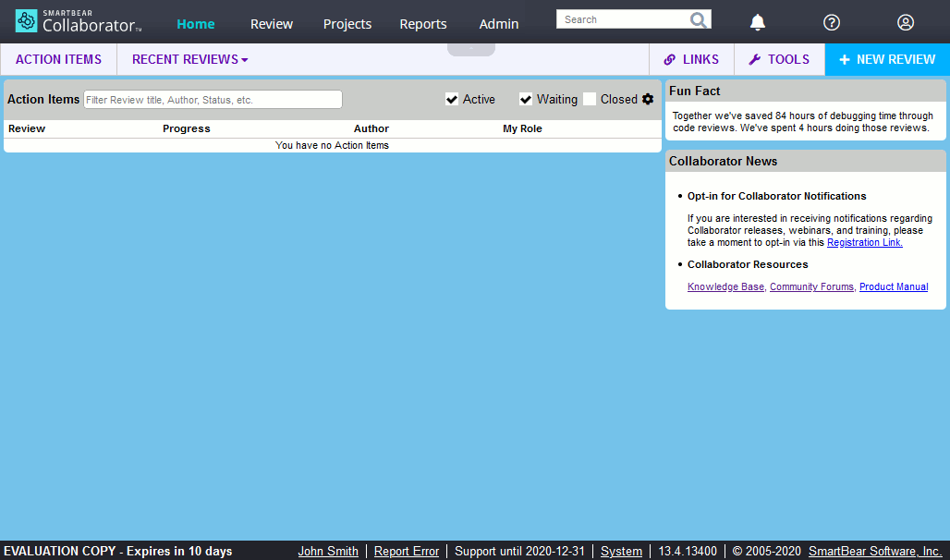Visit the Product Manual link
950x560 pixels.
click(x=893, y=286)
